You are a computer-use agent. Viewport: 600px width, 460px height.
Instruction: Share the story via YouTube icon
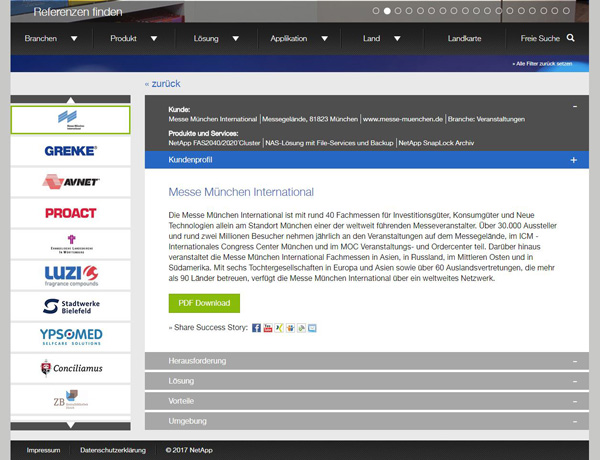[x=268, y=328]
